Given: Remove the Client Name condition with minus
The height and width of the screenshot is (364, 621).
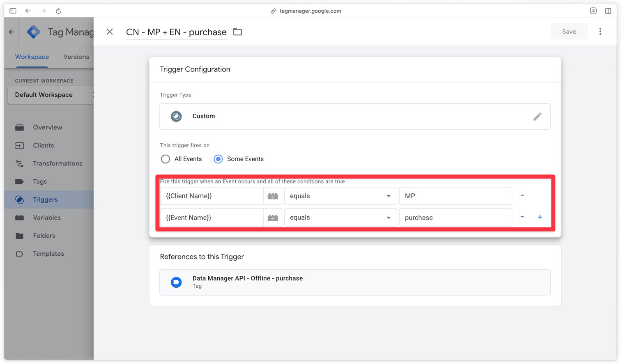Looking at the screenshot, I should click(x=522, y=195).
